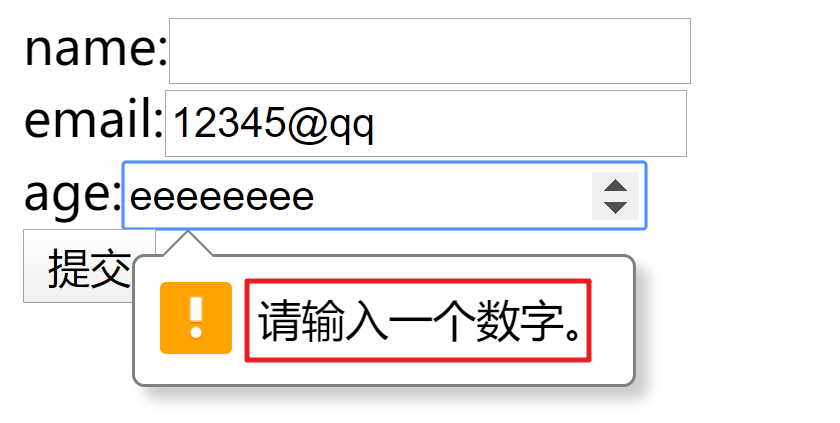Screen dimensions: 840x423
Task: Click the 12345@qq text in email field
Action: click(273, 124)
